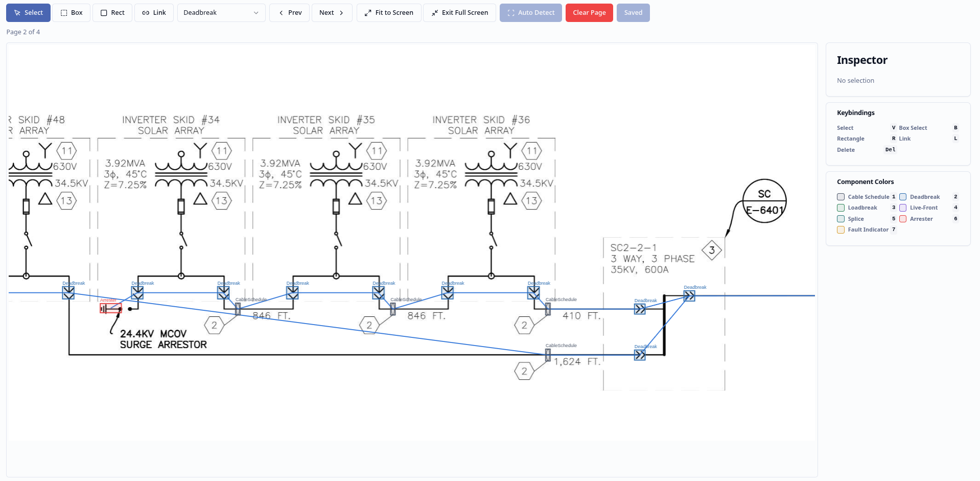The width and height of the screenshot is (980, 481).
Task: Click the Del key hint for Delete
Action: coord(890,150)
